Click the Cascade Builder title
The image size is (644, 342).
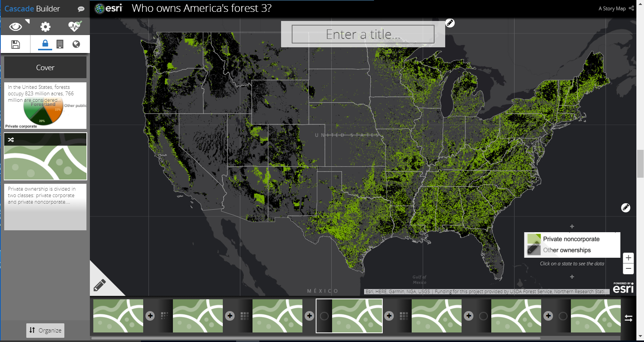[32, 9]
